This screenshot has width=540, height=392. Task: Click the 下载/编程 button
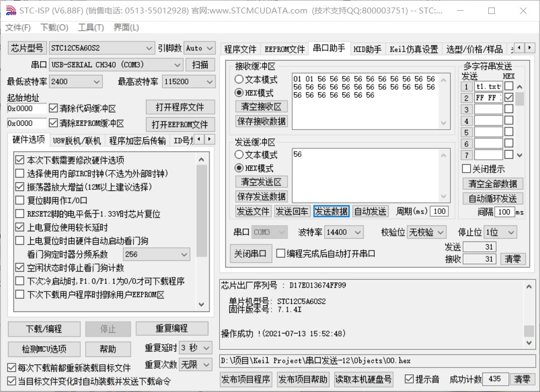44,329
